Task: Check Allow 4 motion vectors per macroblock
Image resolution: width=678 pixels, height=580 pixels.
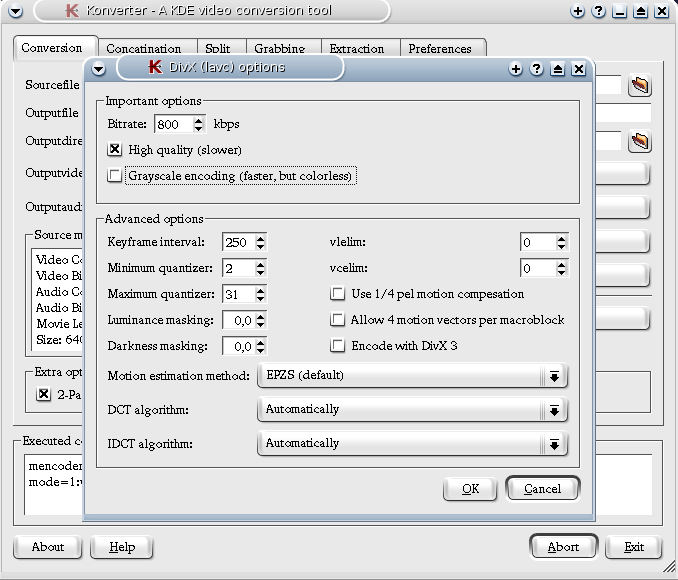Action: point(337,320)
